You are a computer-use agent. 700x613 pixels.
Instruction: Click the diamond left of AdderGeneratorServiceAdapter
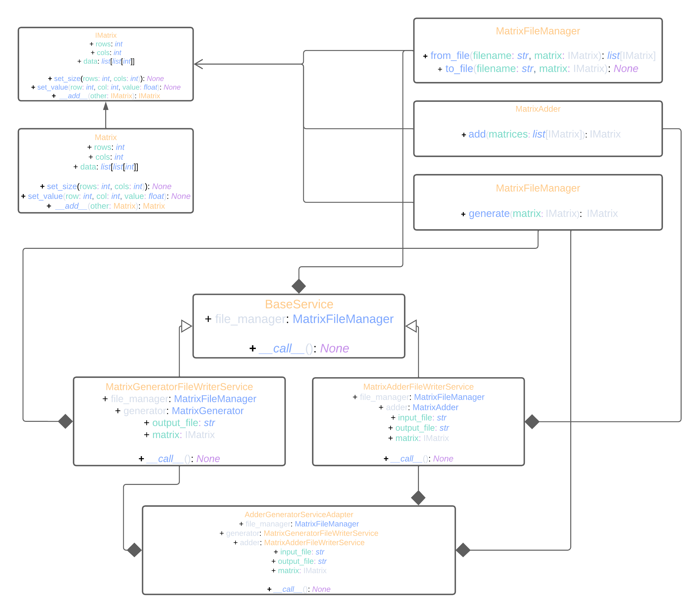click(134, 550)
